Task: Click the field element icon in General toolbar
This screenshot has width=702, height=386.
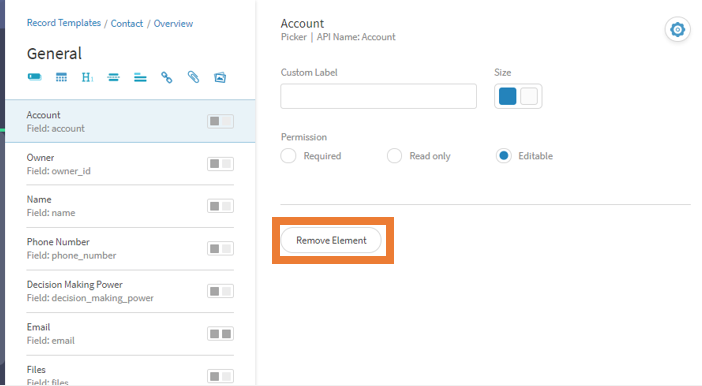Action: click(x=34, y=77)
